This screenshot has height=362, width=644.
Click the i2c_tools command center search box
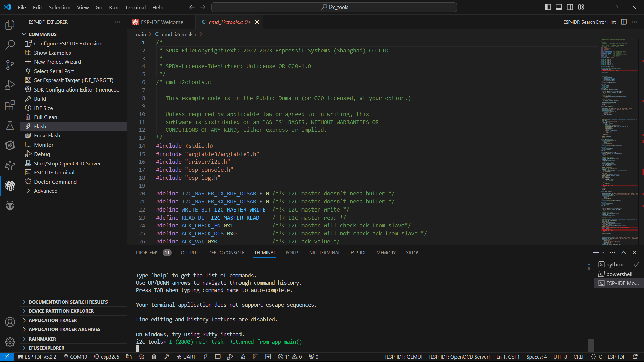tap(334, 7)
